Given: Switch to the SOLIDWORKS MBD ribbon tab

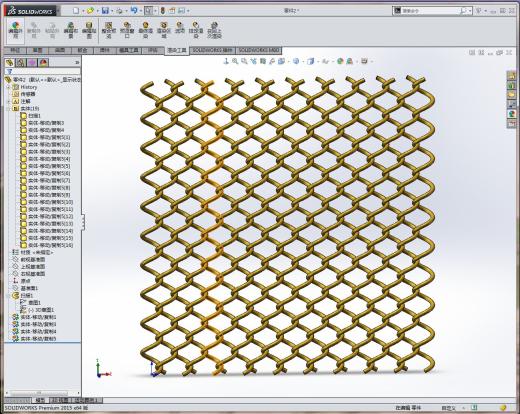Looking at the screenshot, I should (259, 50).
